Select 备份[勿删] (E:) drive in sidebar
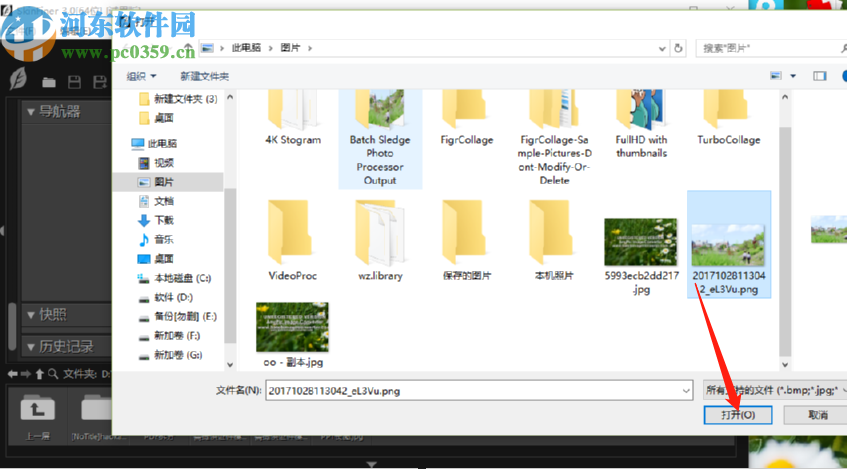Screen dimensions: 847x469 coord(178,317)
